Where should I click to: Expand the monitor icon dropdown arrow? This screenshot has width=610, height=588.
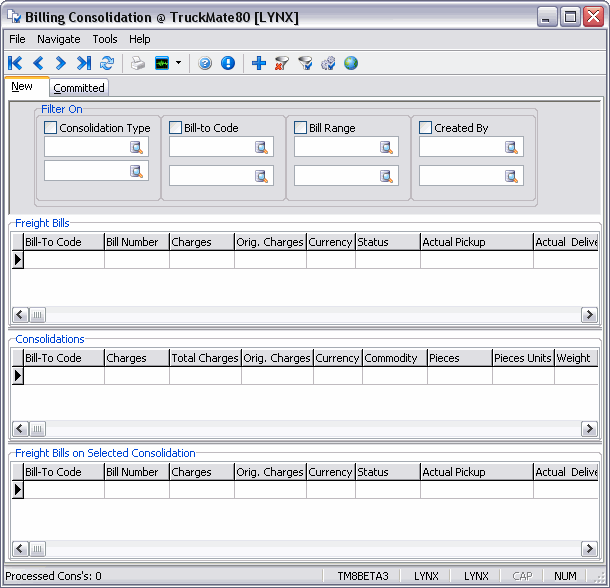pos(178,63)
